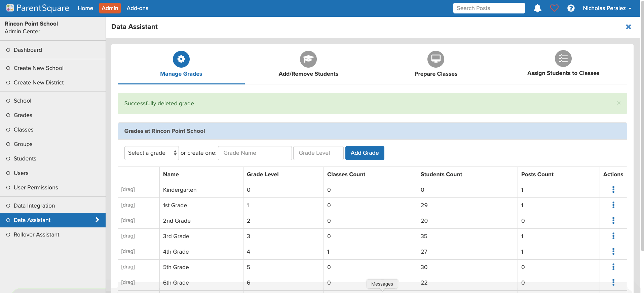Click the drag handle for 2nd Grade
Screen dimensions: 644x293
[128, 220]
